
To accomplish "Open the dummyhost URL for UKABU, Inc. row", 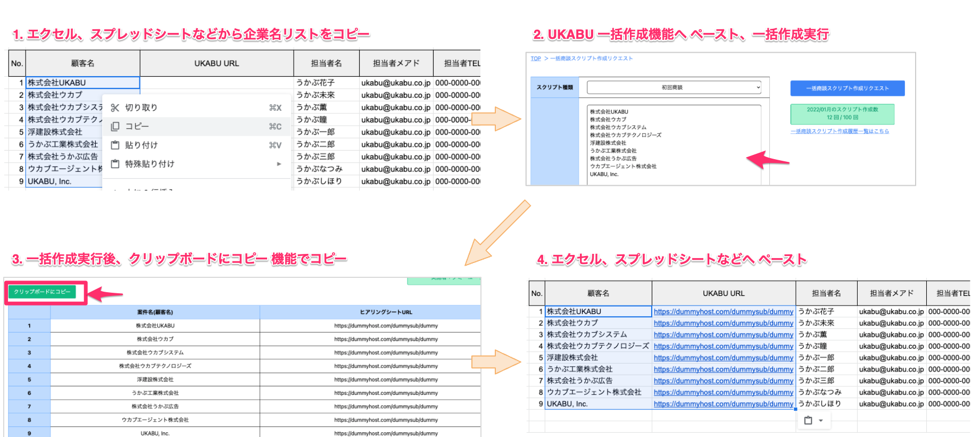I will pos(724,404).
